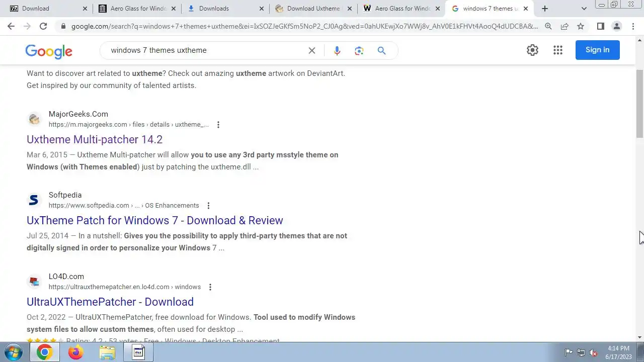Viewport: 644px width, 362px height.
Task: View site information lock icon
Action: [63, 26]
